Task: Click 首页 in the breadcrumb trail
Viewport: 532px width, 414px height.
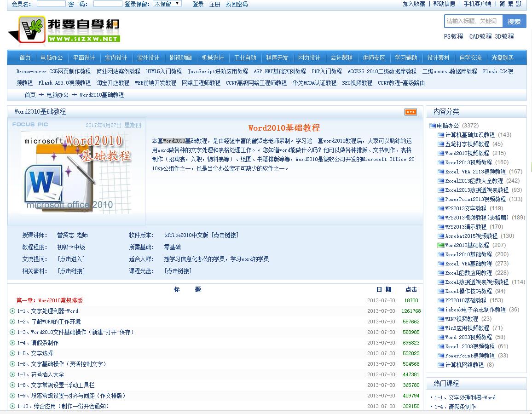Action: 30,95
